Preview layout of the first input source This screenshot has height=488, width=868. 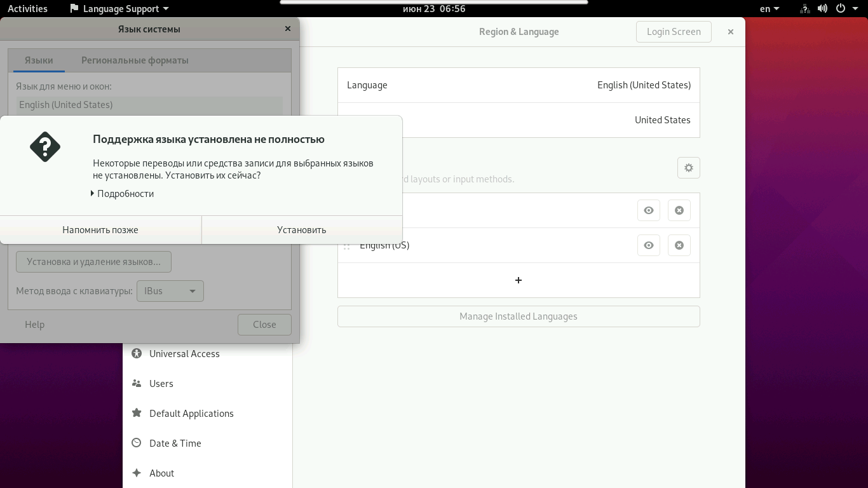[649, 210]
